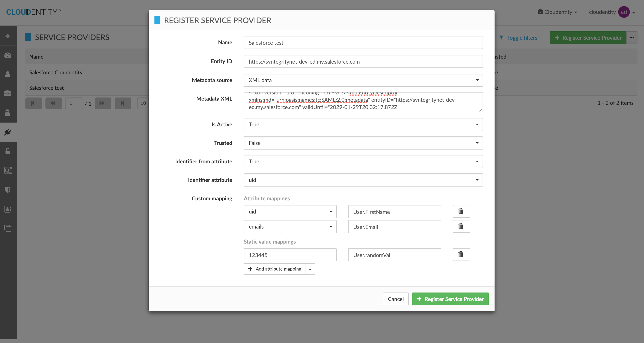
Task: Click the '1 - 2 of 2 items' text
Action: [615, 103]
